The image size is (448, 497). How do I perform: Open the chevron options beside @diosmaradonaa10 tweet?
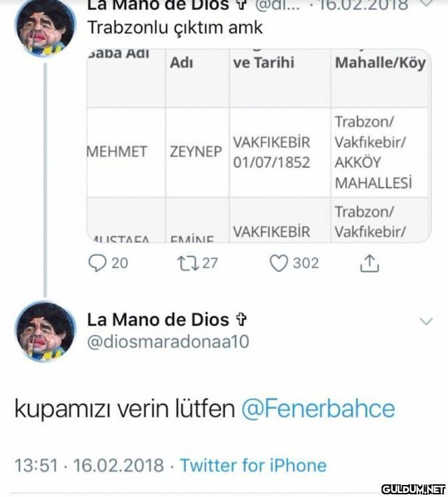click(425, 322)
